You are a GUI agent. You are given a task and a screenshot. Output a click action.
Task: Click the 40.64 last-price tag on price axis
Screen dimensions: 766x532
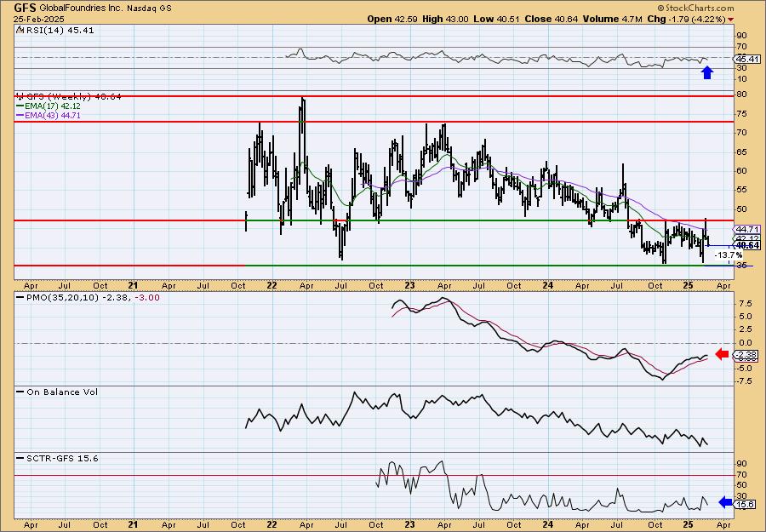747,245
